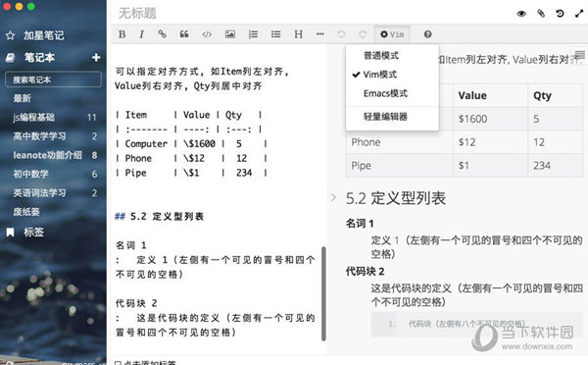Open attachments via the paperclip icon
The width and height of the screenshot is (588, 365).
pyautogui.click(x=541, y=14)
